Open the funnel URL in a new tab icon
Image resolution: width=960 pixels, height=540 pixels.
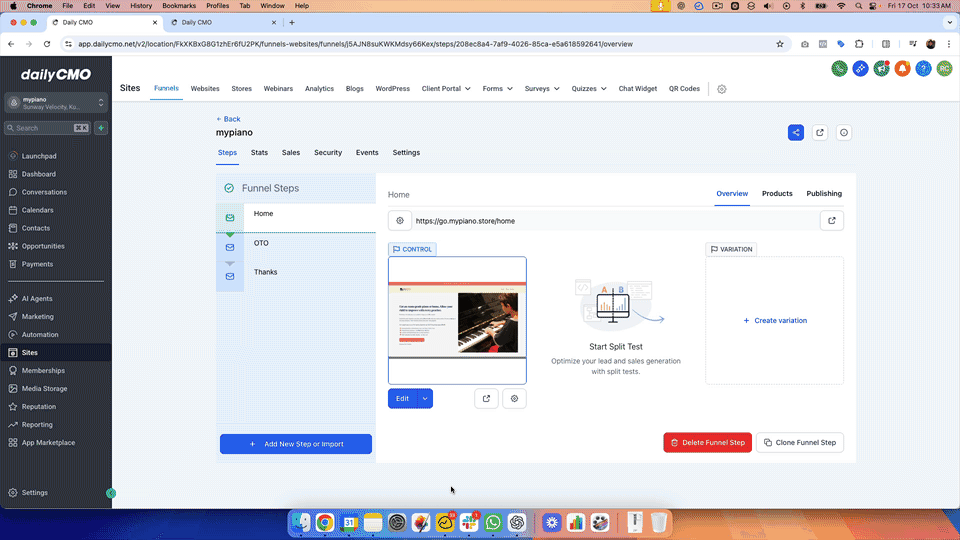click(831, 221)
